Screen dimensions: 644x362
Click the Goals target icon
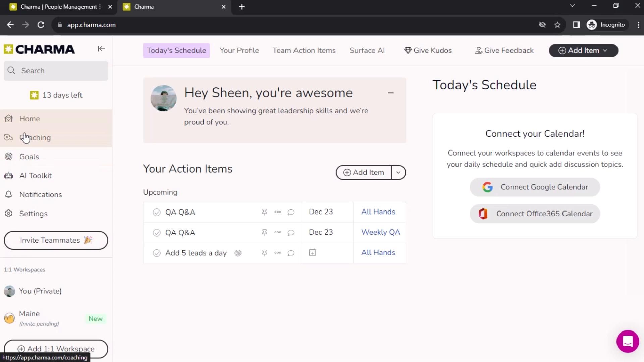(9, 157)
